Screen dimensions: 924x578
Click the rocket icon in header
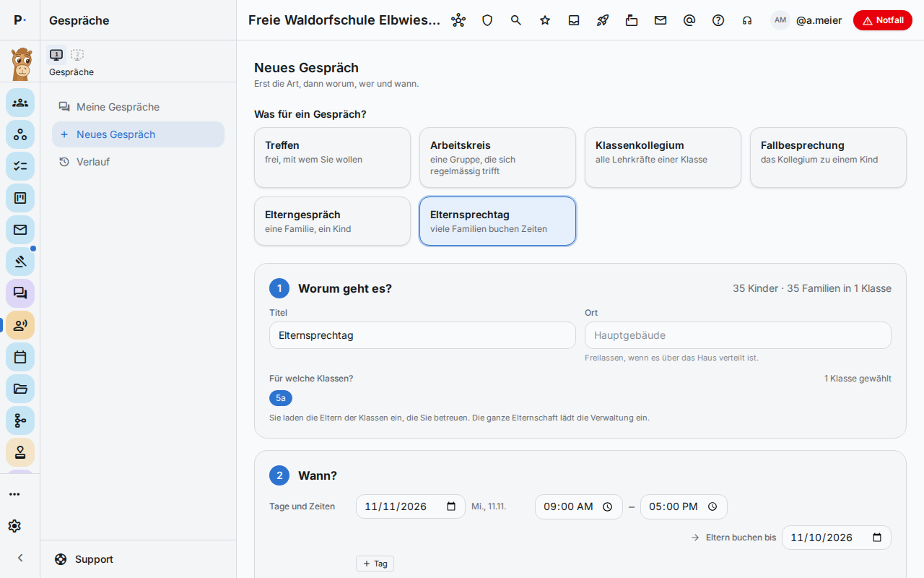tap(603, 20)
